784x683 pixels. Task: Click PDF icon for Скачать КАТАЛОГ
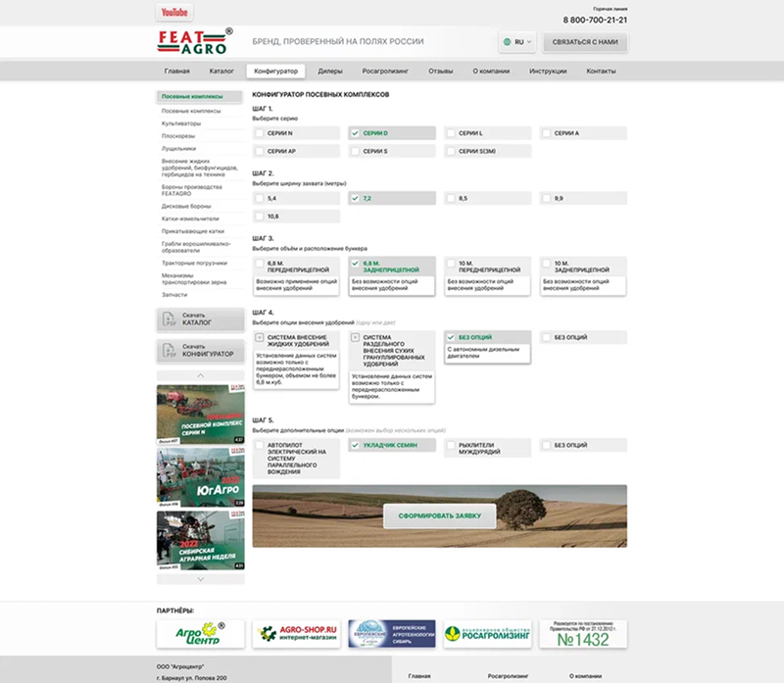pyautogui.click(x=169, y=320)
